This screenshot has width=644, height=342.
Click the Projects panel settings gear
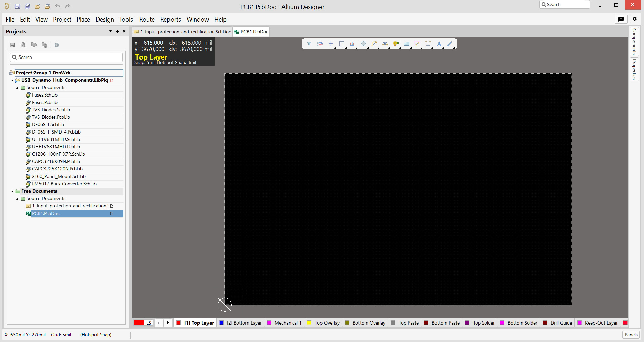[x=57, y=45]
